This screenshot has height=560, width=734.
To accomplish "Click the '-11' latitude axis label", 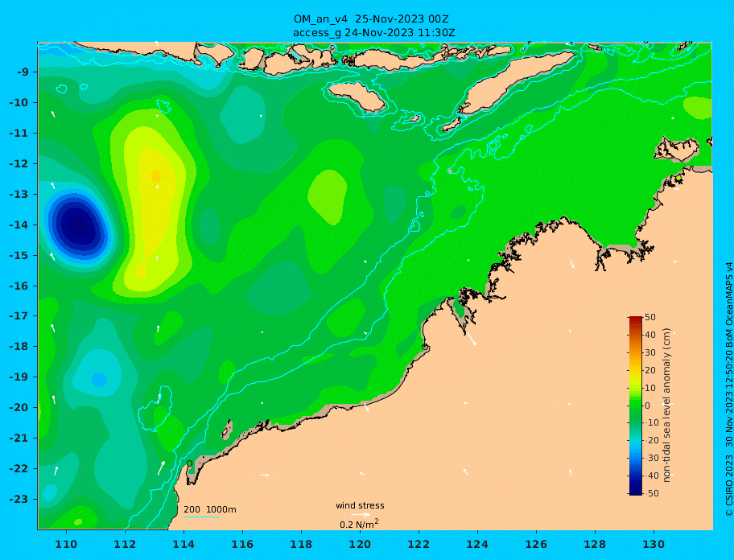I will 19,134.
